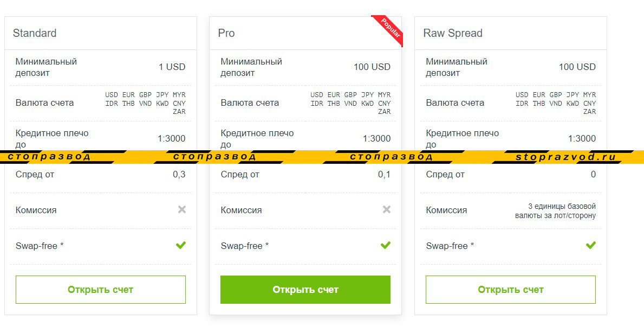
Task: Click the Standard account Swap-free green checkmark
Action: click(181, 246)
